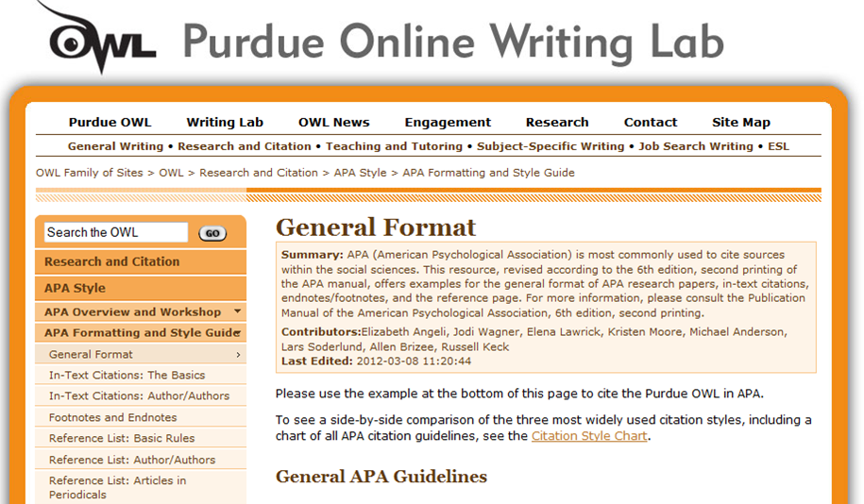
Task: Open the Contact page
Action: [x=651, y=123]
